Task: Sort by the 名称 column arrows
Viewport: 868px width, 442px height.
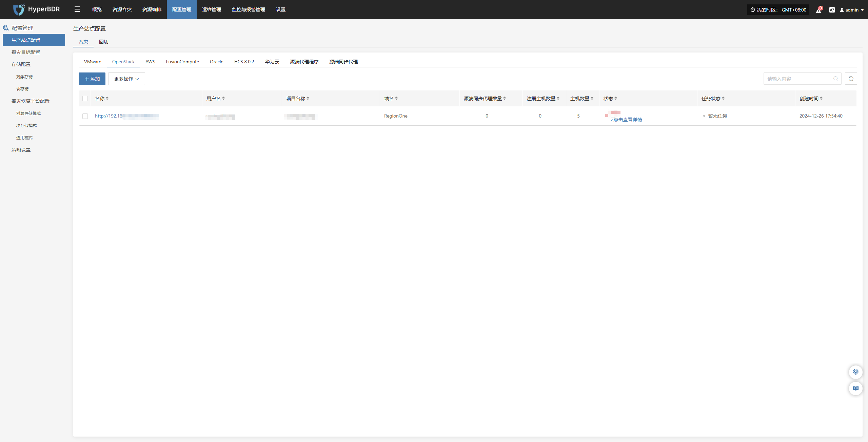Action: pos(107,99)
